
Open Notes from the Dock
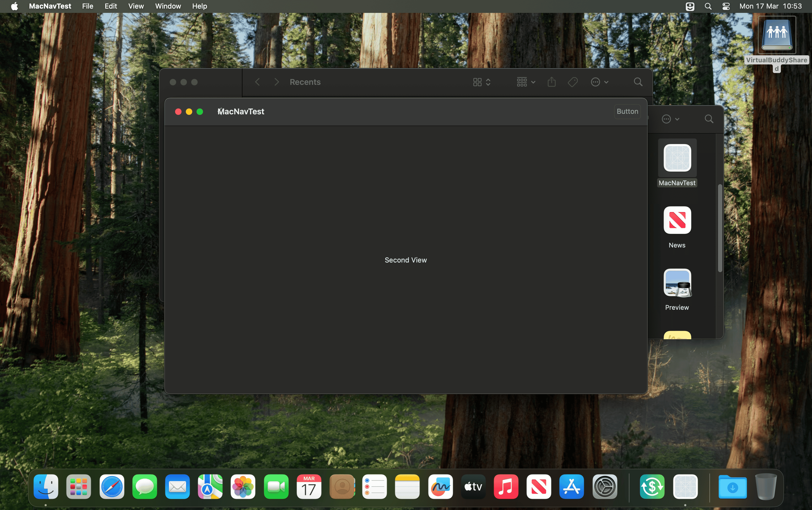[x=407, y=486]
